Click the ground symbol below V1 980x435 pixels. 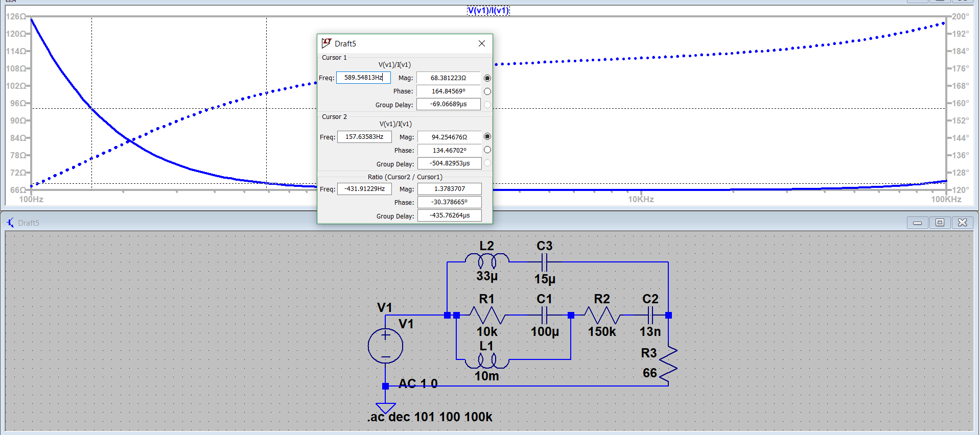(x=385, y=408)
